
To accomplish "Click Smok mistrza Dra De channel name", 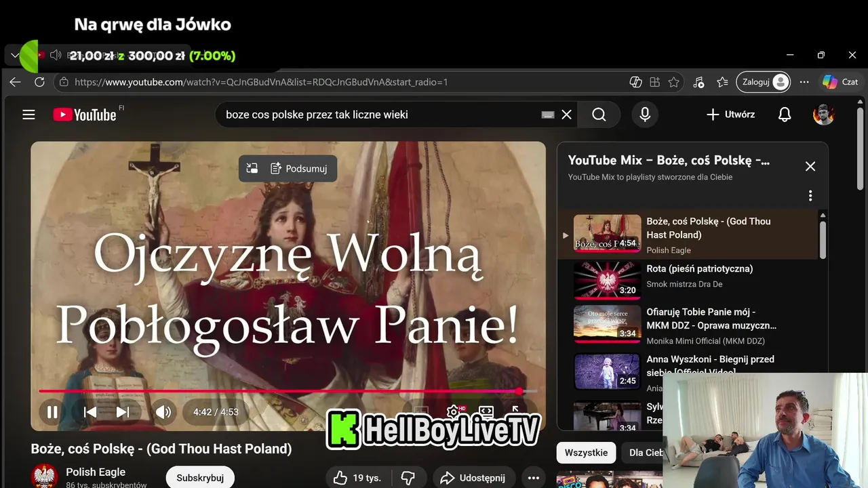I will 684,284.
